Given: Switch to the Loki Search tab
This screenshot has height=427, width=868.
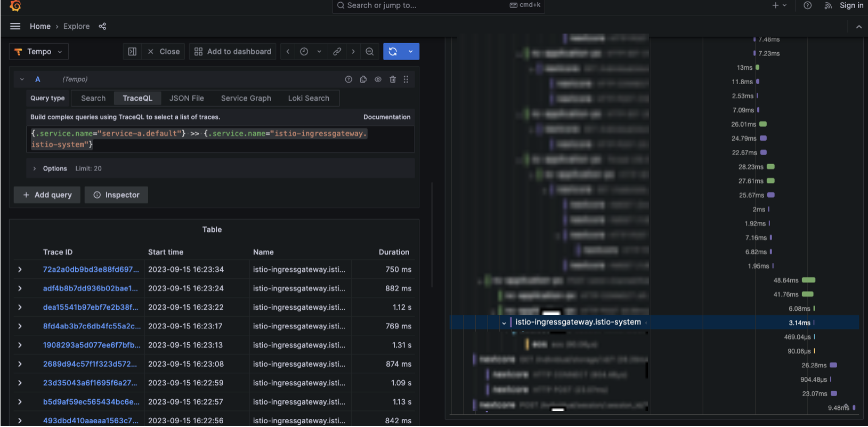Looking at the screenshot, I should [309, 98].
